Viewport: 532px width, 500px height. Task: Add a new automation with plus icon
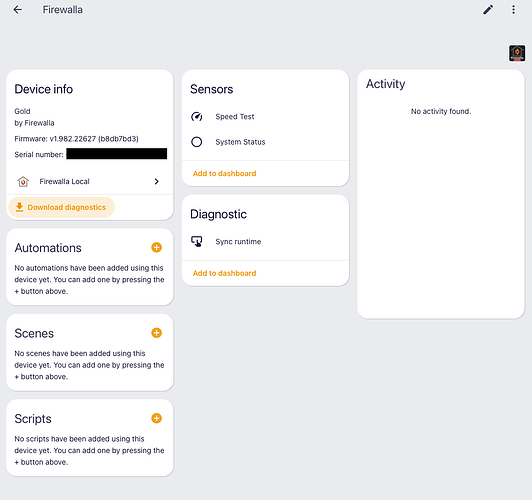click(156, 247)
